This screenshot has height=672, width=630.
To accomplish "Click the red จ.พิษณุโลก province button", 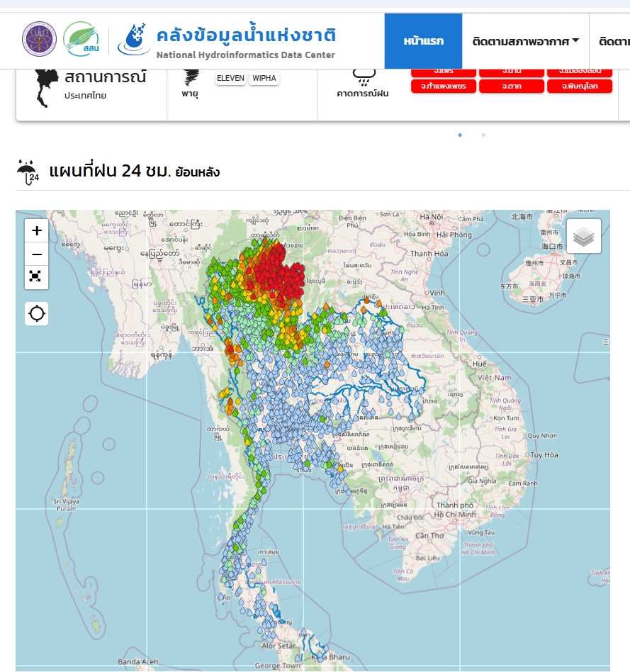I will 580,86.
